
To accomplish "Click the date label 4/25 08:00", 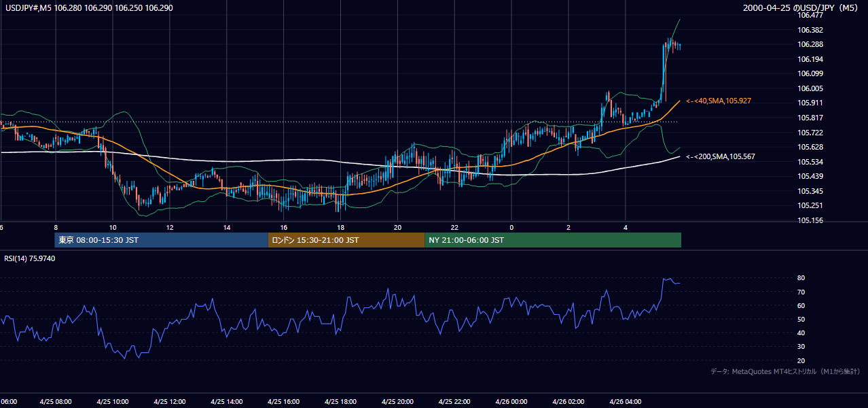I will pyautogui.click(x=56, y=401).
